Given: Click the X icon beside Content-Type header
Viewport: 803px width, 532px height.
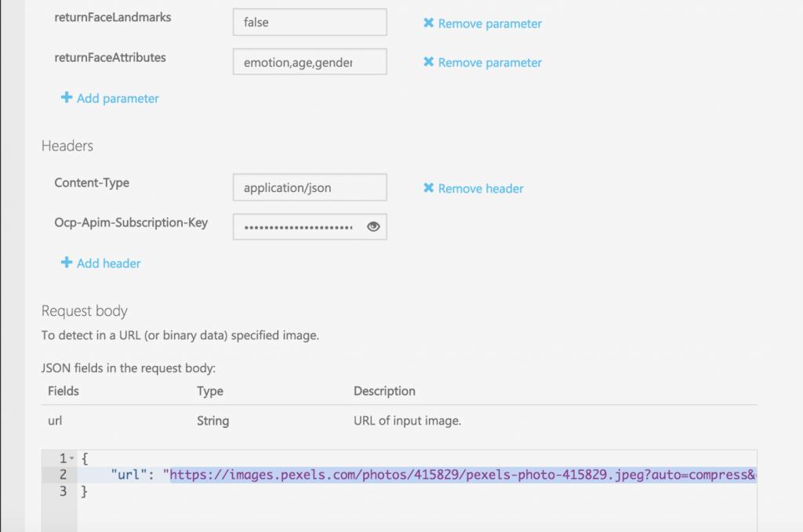Looking at the screenshot, I should pos(428,188).
